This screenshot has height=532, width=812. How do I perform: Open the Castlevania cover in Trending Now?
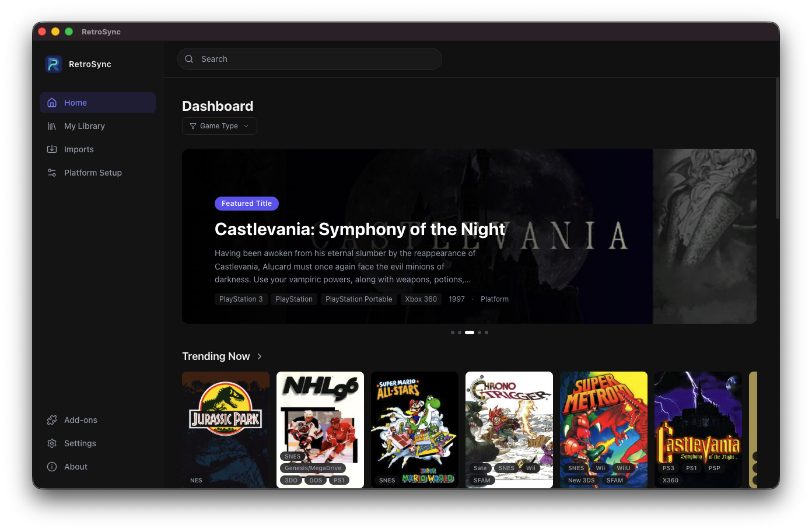[698, 430]
